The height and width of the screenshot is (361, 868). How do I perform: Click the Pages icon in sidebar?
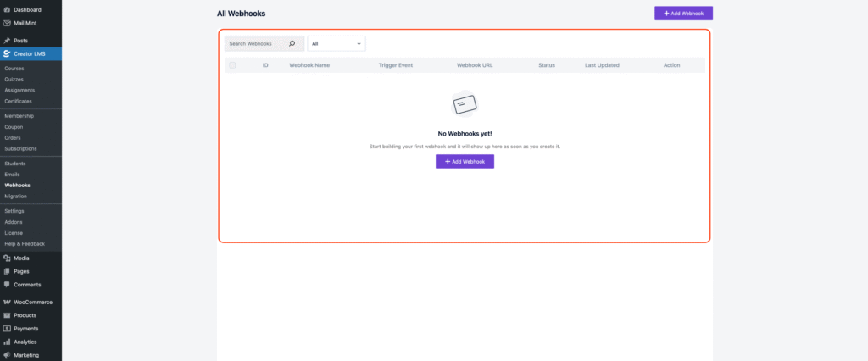pos(7,271)
